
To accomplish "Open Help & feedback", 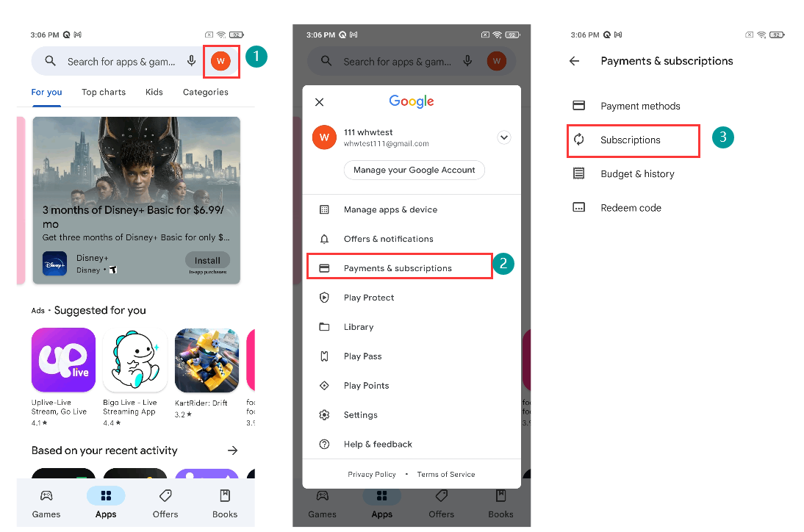I will click(x=412, y=444).
